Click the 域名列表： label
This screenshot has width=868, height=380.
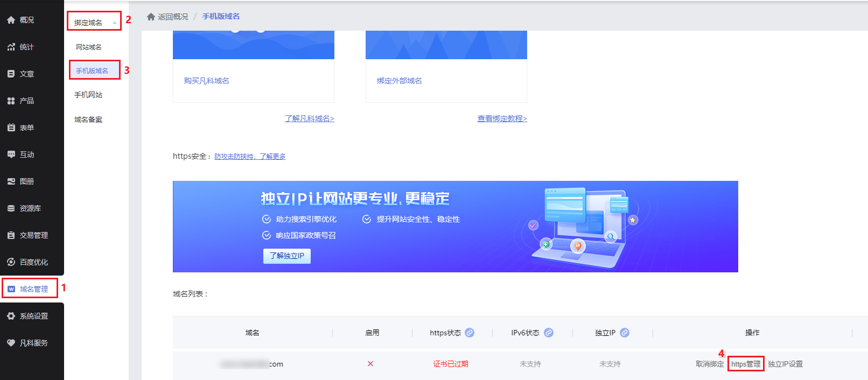191,294
